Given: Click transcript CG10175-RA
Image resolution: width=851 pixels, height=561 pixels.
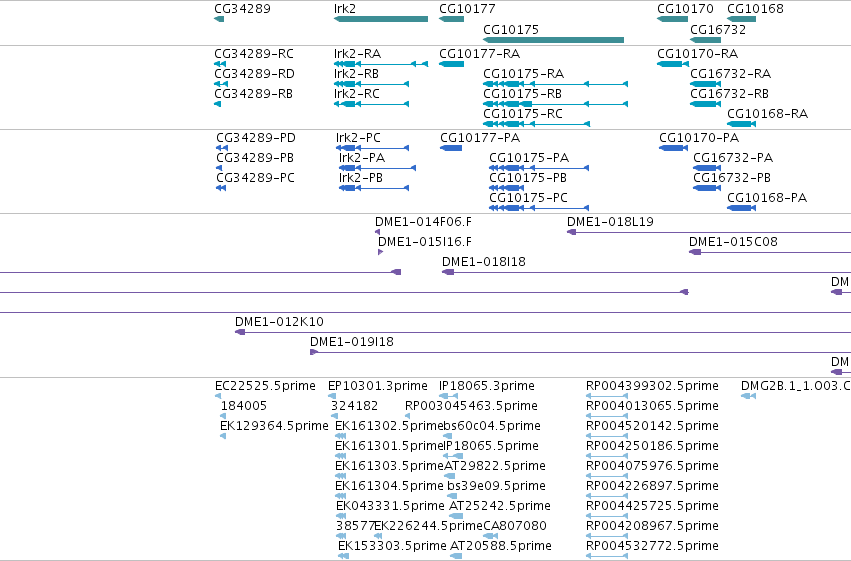Looking at the screenshot, I should 524,74.
